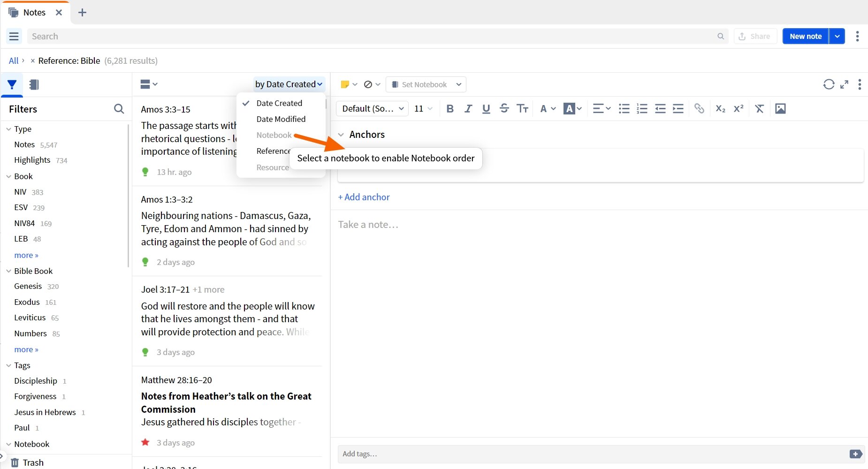868x469 pixels.
Task: Show more Book filters
Action: click(x=26, y=255)
